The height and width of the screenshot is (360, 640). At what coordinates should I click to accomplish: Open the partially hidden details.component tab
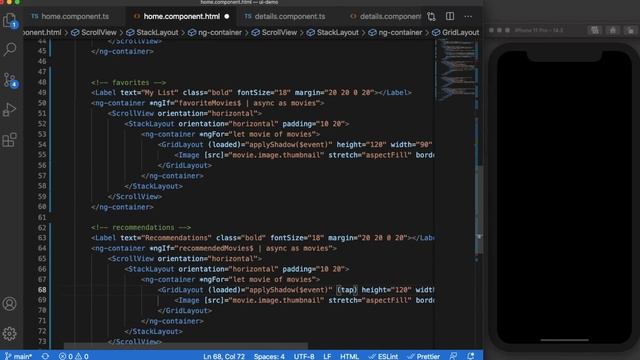(x=386, y=16)
